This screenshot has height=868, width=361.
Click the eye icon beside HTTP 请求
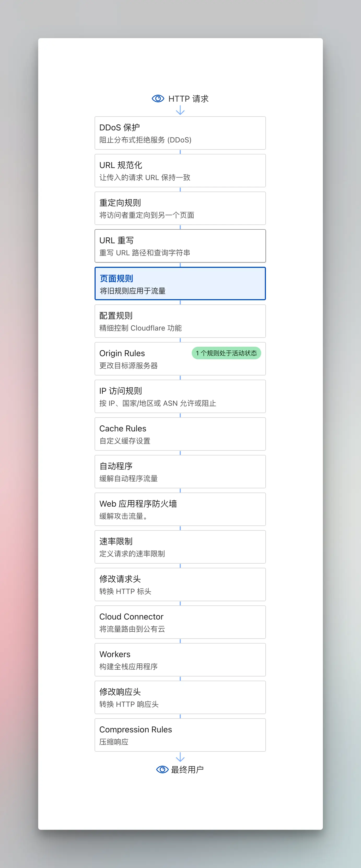pyautogui.click(x=158, y=99)
